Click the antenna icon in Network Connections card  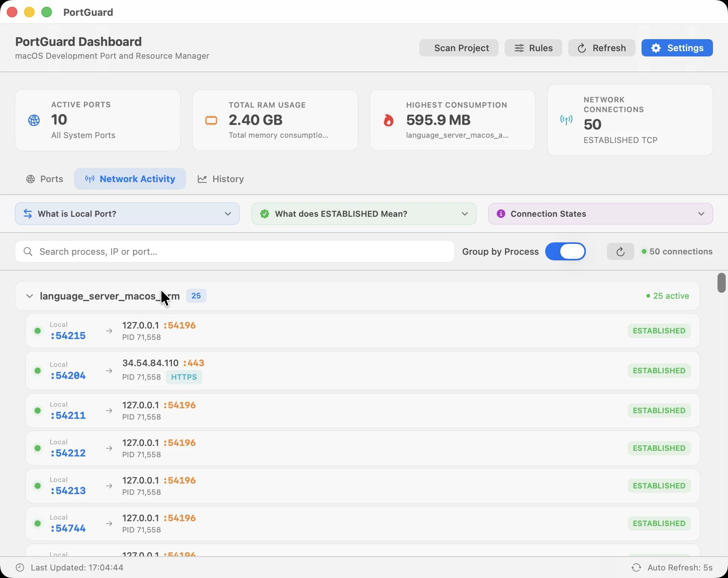click(566, 120)
